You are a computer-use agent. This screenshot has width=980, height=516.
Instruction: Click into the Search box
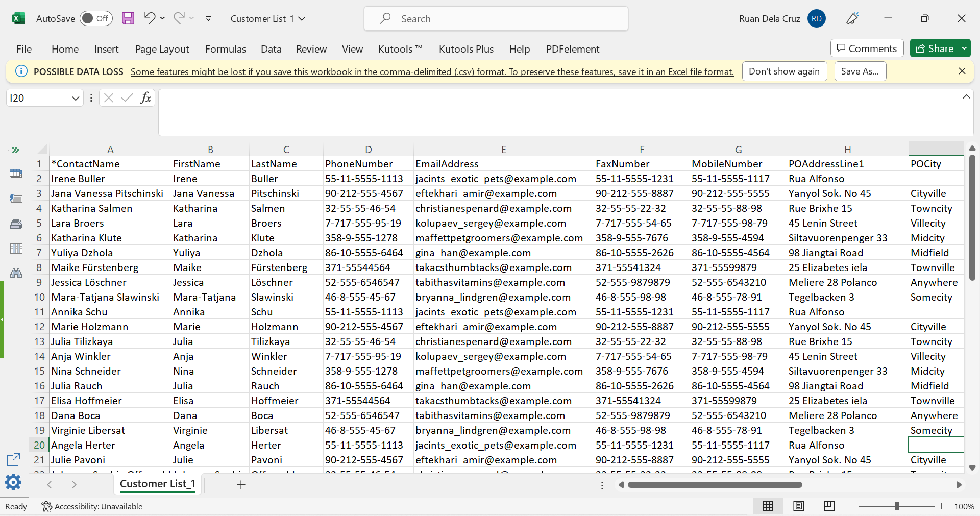click(496, 19)
